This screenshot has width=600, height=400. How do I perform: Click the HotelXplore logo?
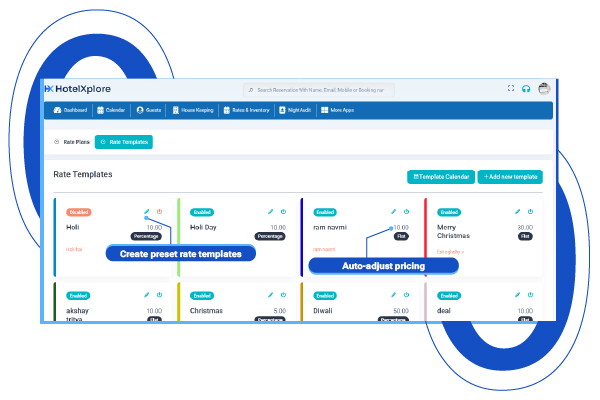tap(78, 89)
